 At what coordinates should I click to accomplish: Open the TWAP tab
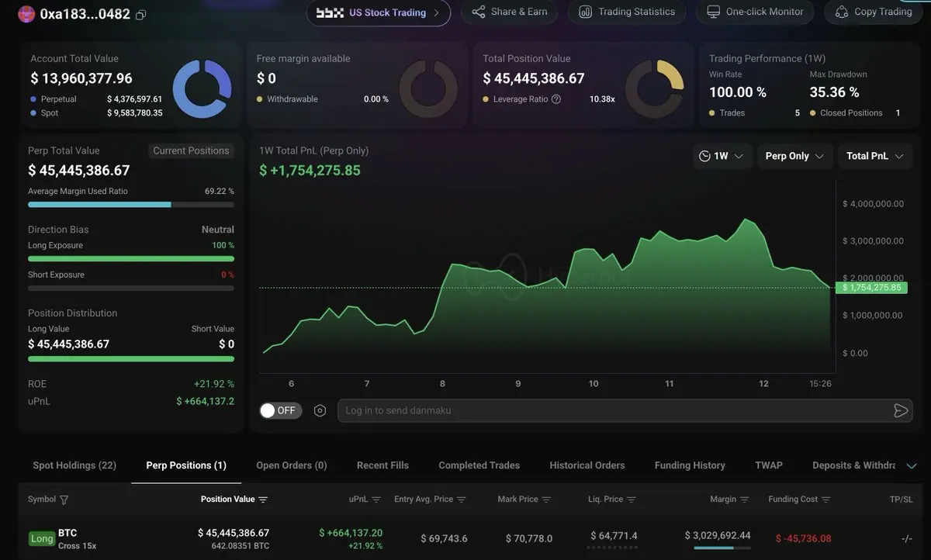point(769,465)
